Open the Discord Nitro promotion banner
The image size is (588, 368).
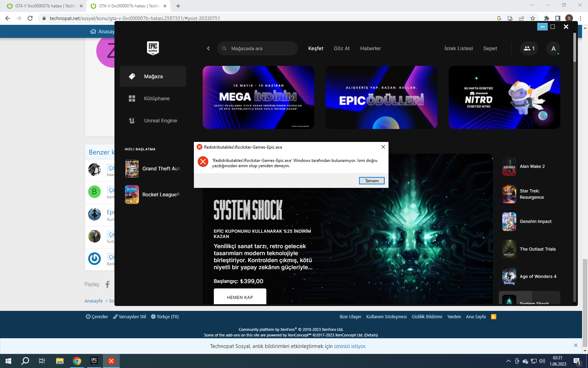click(x=504, y=97)
